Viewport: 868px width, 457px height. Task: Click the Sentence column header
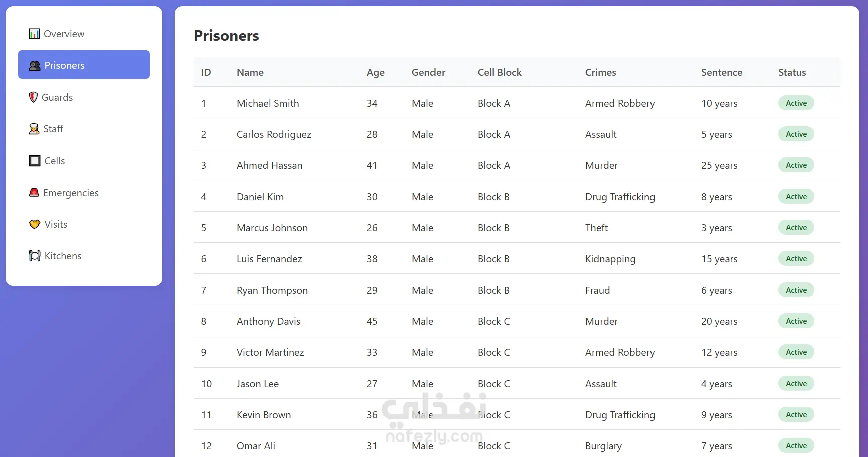point(722,72)
